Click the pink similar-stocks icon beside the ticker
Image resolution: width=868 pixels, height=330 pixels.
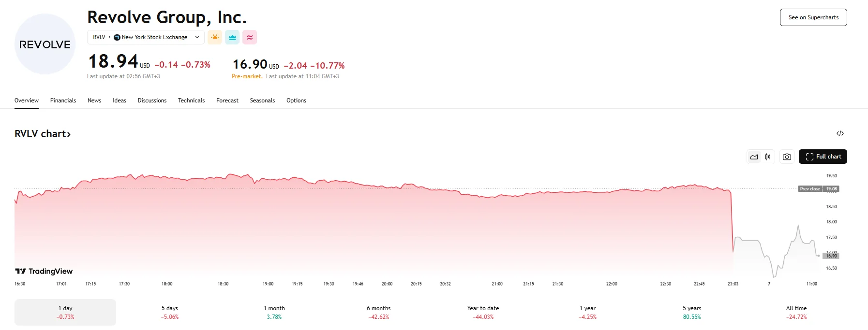[249, 37]
